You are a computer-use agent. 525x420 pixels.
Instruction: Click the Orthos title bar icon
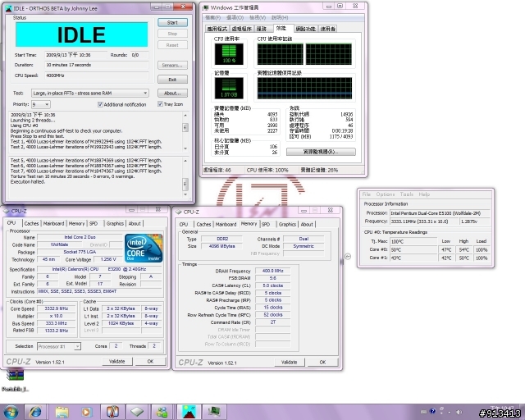pyautogui.click(x=9, y=8)
